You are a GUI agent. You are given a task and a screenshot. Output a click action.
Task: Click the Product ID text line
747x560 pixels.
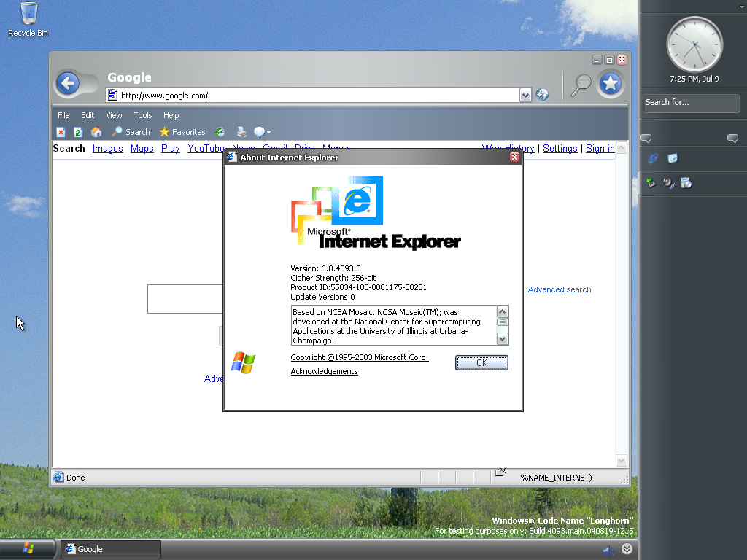point(358,287)
